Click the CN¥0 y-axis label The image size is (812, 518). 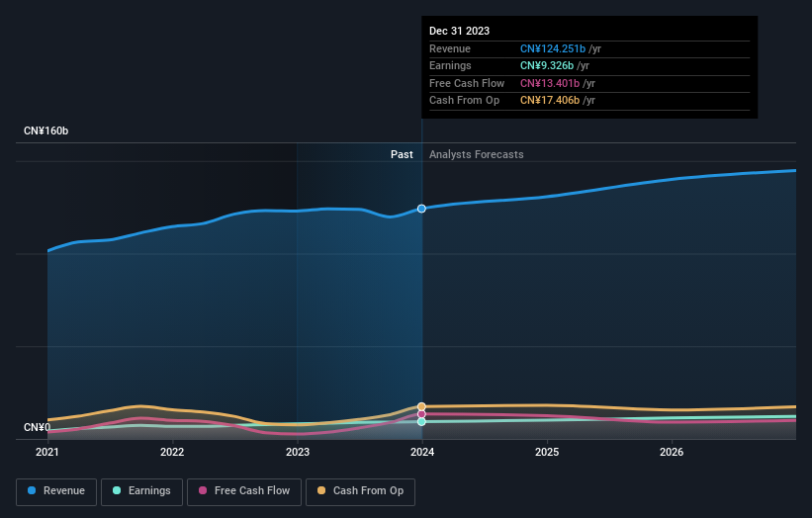tap(37, 428)
